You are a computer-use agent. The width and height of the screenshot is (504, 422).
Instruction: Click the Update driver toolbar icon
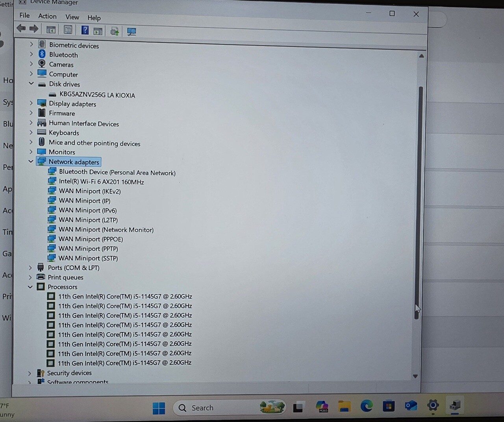pyautogui.click(x=115, y=31)
